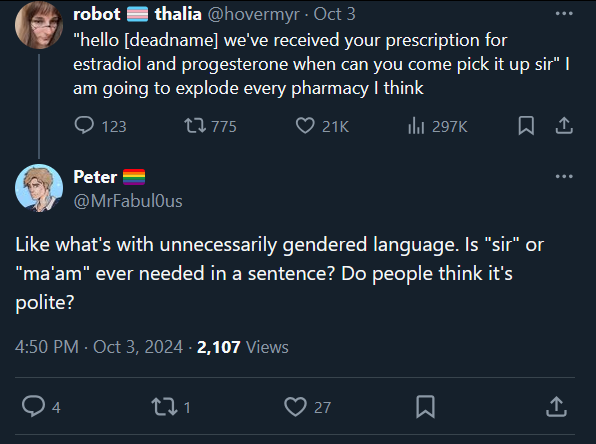Open the Oct 3 timestamp on thalia's tweet
This screenshot has height=444, width=596.
[x=334, y=14]
